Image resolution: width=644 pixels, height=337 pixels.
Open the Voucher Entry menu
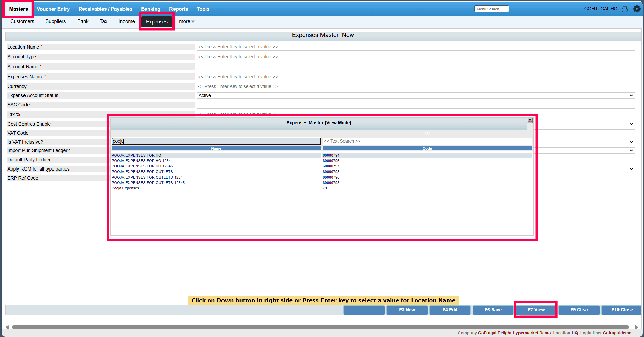tap(53, 9)
